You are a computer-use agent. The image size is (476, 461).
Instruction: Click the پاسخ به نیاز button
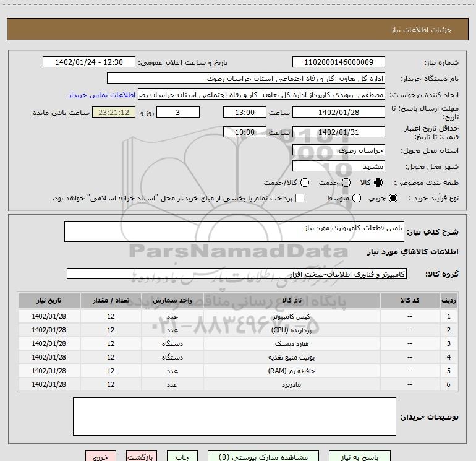point(359,456)
